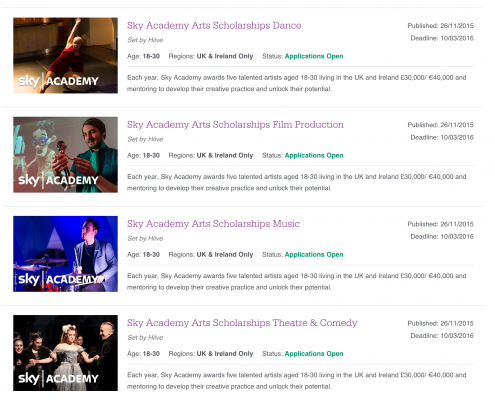Click Applications Open status in Film Production listing
Screen dimensions: 495x400
[314, 156]
